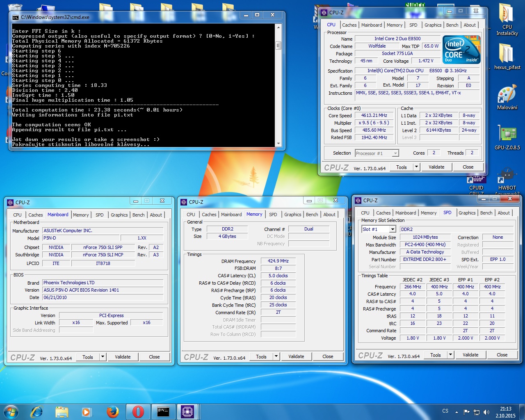The height and width of the screenshot is (420, 525).
Task: Click the cmd window scrollbar up arrow
Action: [278, 27]
